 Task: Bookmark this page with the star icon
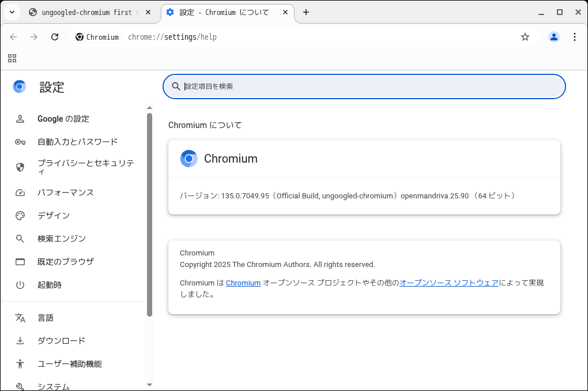point(525,37)
